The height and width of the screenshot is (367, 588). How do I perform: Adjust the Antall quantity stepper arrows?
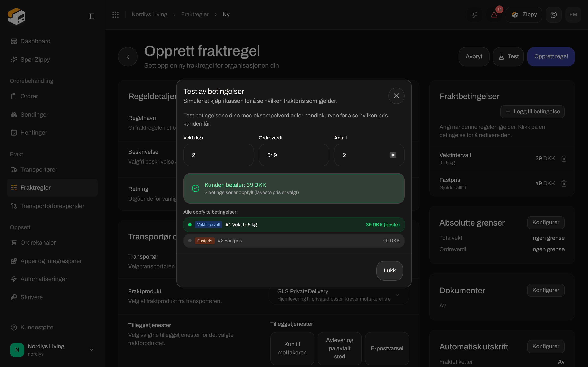click(393, 155)
